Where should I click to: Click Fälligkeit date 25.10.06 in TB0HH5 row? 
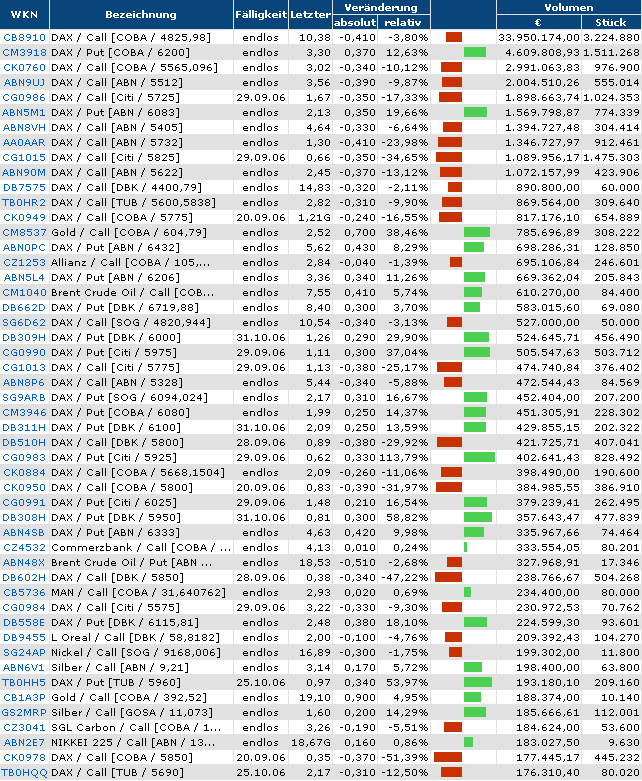point(260,682)
